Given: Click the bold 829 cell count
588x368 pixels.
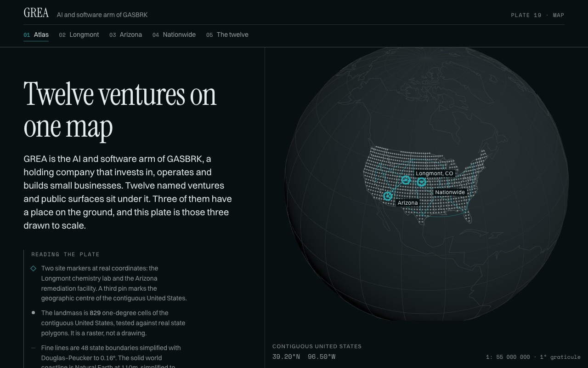Looking at the screenshot, I should tap(95, 313).
